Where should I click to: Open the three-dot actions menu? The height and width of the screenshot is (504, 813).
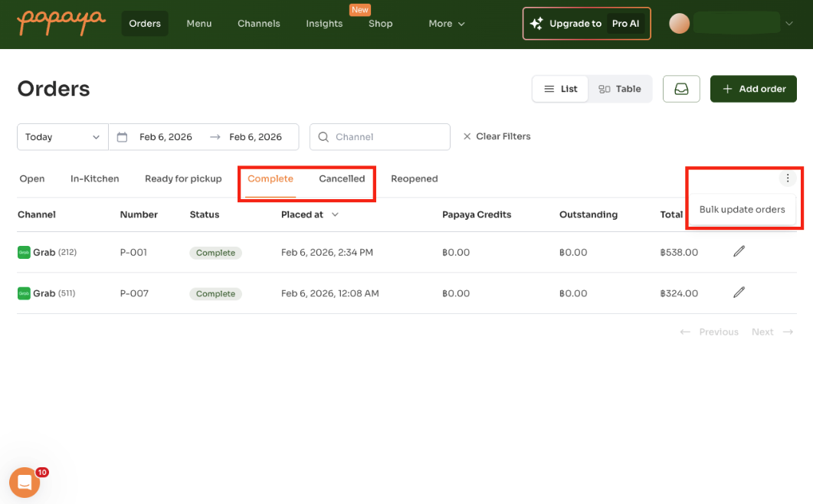coord(788,178)
